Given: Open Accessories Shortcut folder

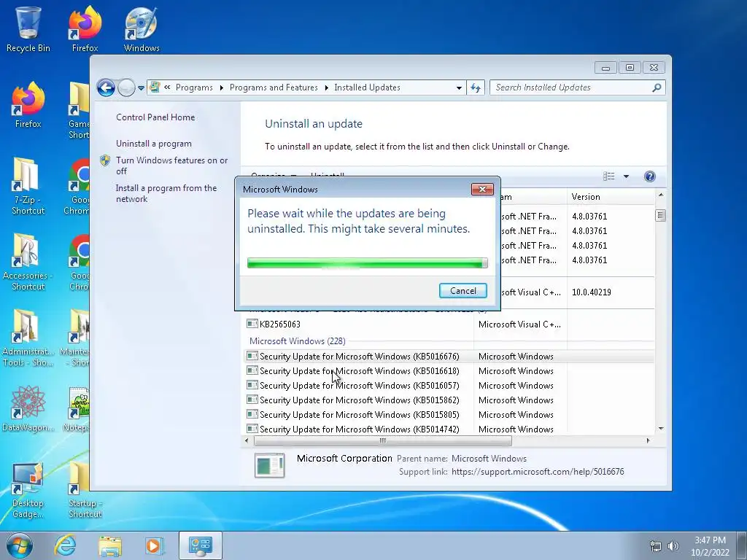Looking at the screenshot, I should point(28,262).
